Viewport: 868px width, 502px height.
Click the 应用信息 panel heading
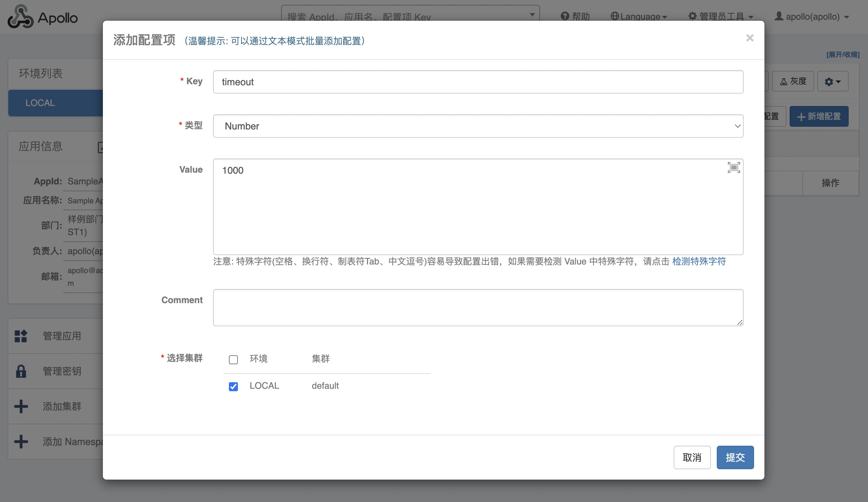click(x=41, y=146)
